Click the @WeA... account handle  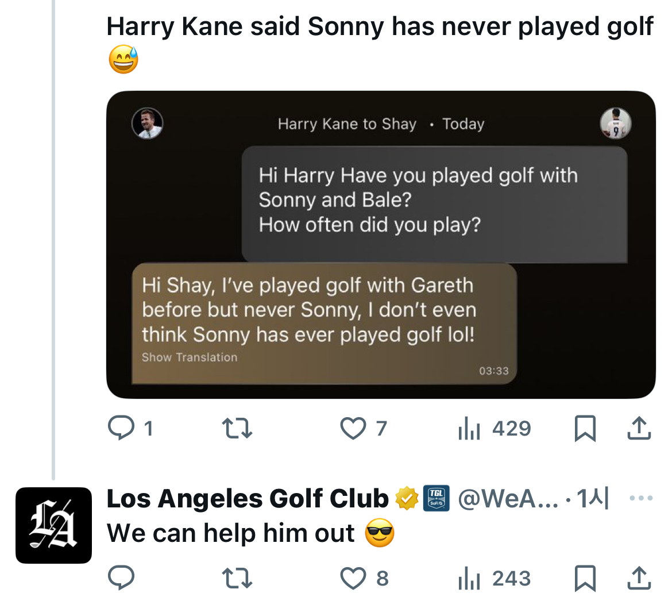pos(508,499)
